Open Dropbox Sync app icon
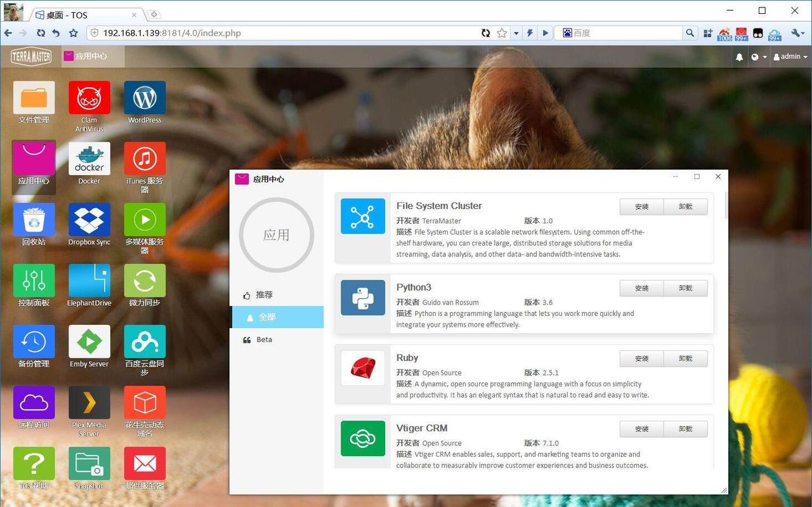 tap(89, 220)
